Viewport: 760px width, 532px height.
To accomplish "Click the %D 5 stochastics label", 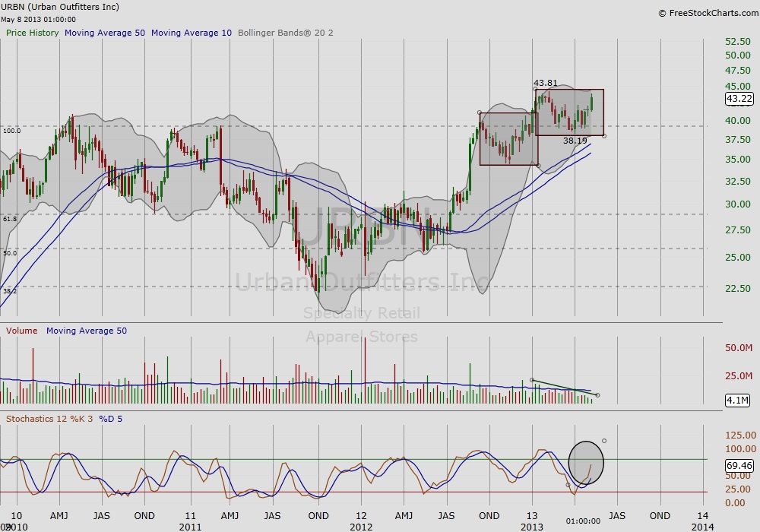I will [110, 419].
